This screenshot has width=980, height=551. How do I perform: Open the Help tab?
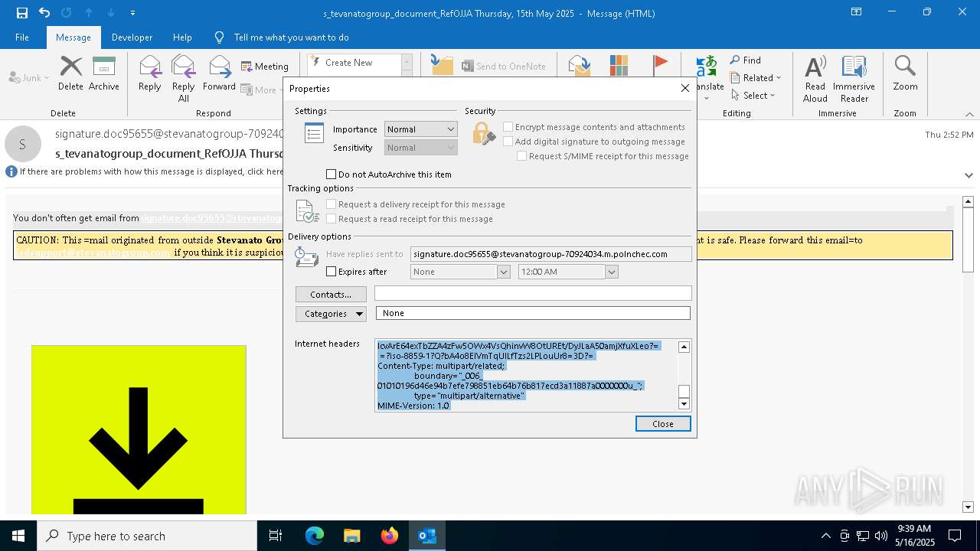pyautogui.click(x=182, y=37)
